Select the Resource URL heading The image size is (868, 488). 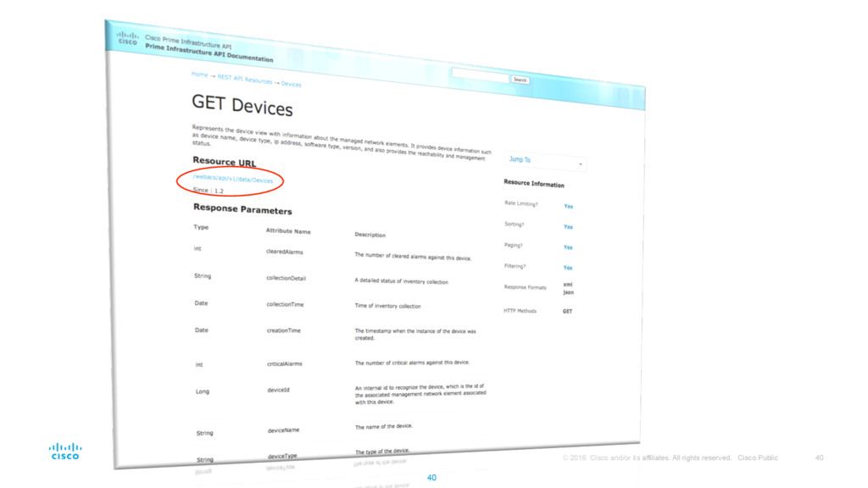224,162
